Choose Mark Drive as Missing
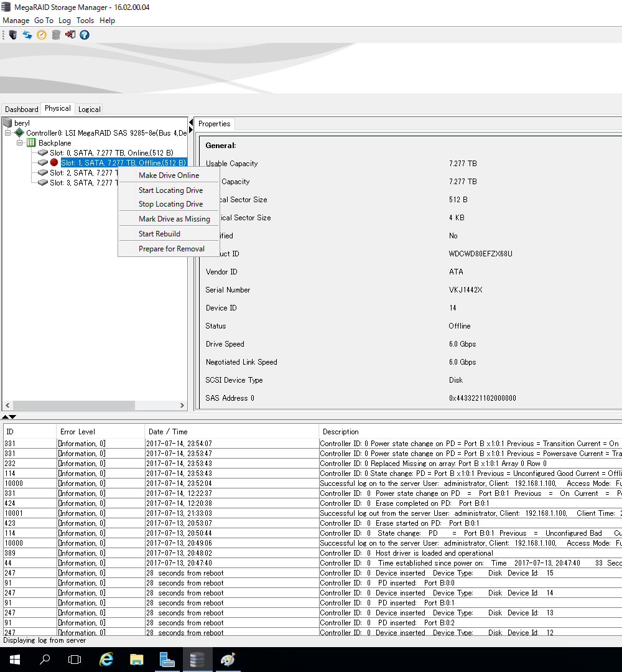Screen dimensions: 622x672 (174, 219)
